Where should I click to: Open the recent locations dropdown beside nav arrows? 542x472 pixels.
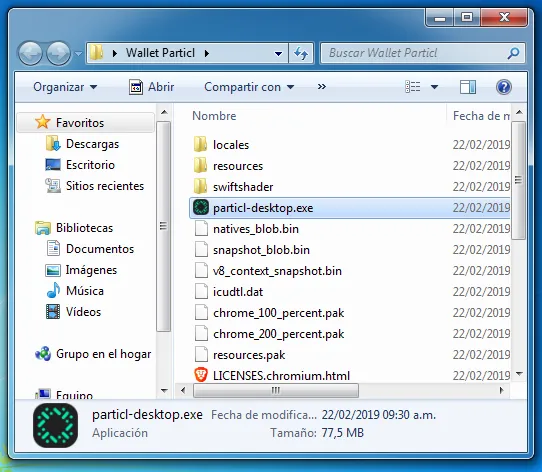coord(78,54)
